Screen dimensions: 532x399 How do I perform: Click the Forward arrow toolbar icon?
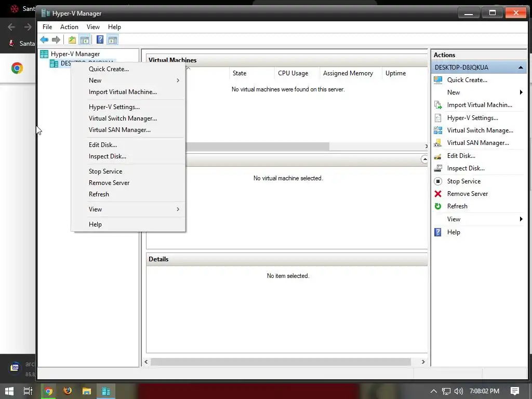tap(56, 40)
